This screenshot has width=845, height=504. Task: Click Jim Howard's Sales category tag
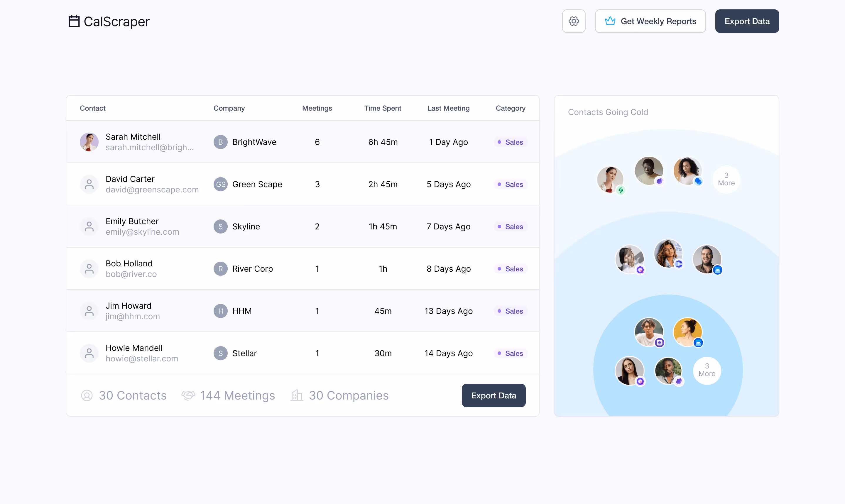(x=511, y=311)
